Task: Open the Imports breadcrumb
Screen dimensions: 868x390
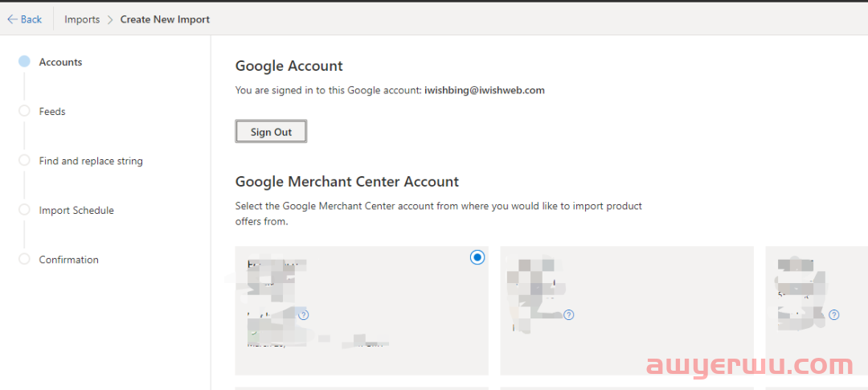Action: (x=82, y=19)
